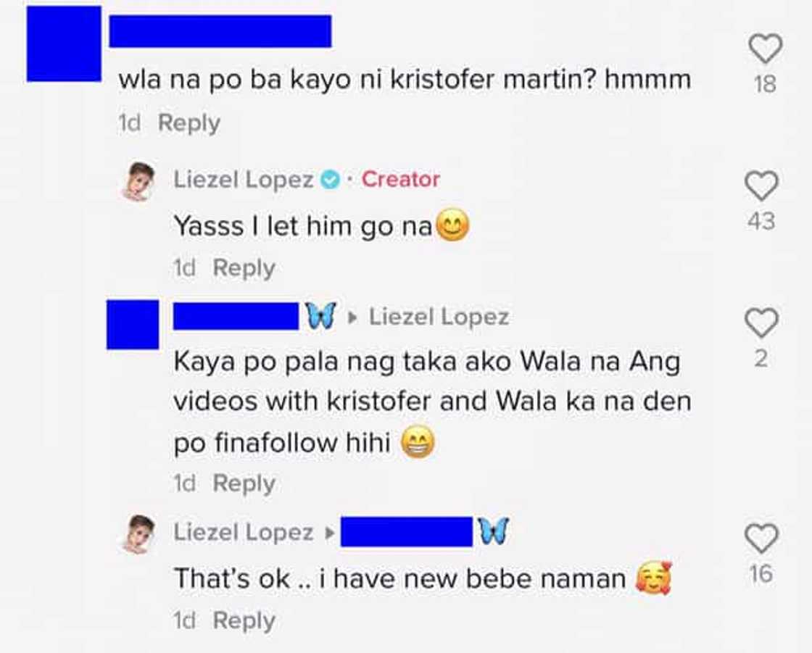The image size is (812, 653).
Task: Like the "Kaya po pala nag taka ako" comment
Action: [x=761, y=323]
